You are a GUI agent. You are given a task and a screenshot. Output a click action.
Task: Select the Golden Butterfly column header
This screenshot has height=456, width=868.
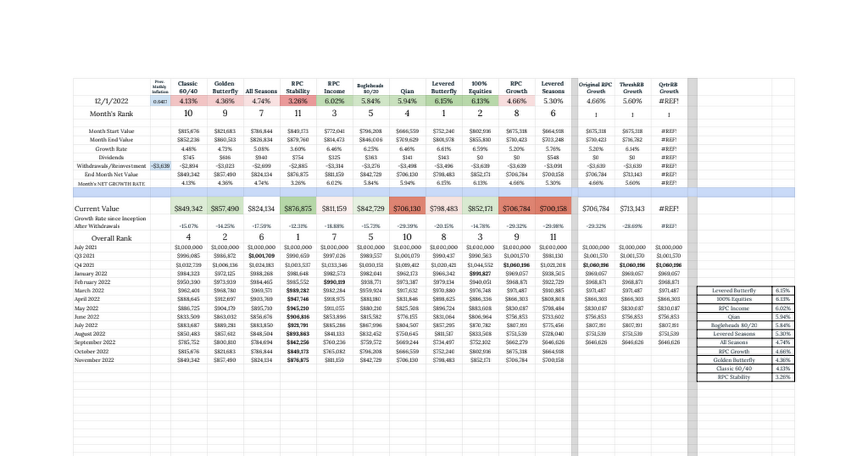227,88
